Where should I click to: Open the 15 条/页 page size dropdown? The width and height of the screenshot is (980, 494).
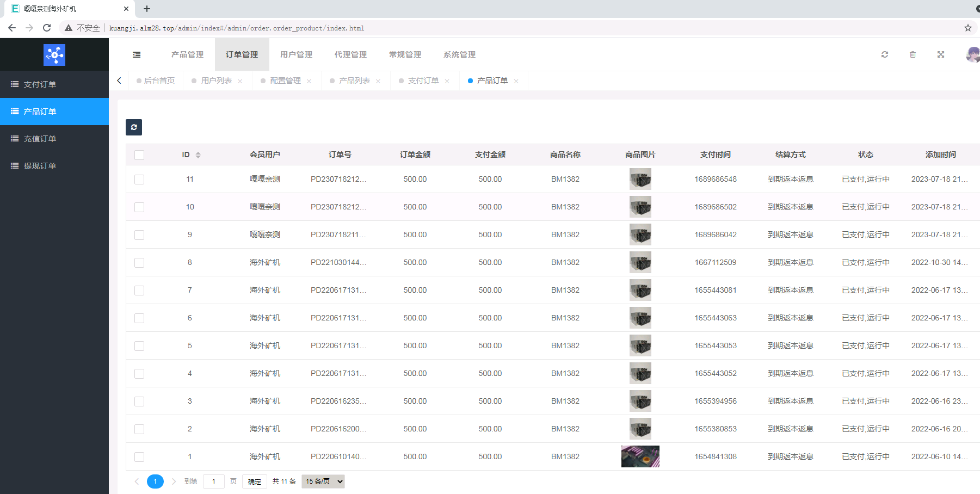click(323, 481)
